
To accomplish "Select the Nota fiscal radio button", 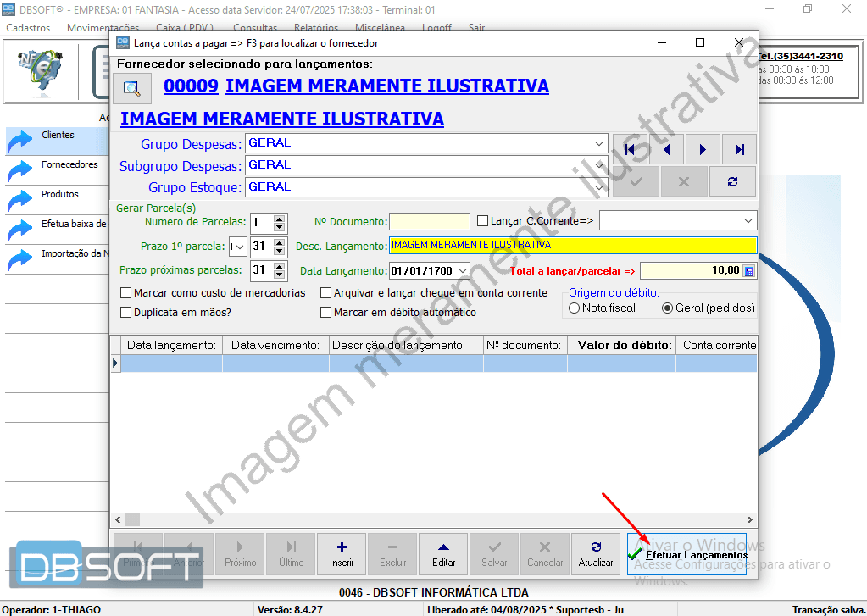I will coord(573,308).
